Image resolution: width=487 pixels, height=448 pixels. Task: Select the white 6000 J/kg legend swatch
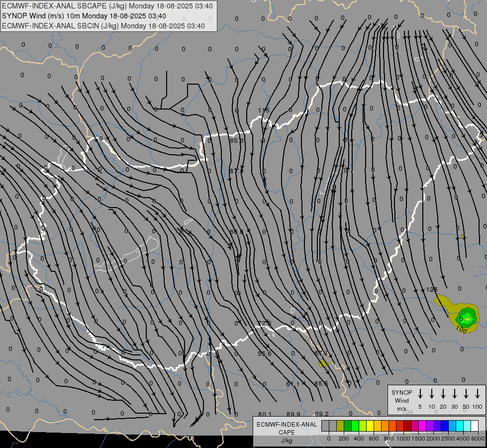(475, 426)
